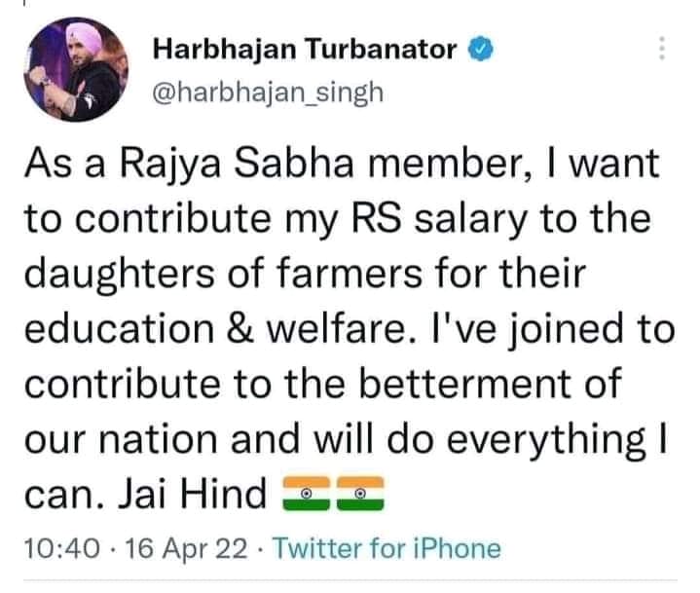Open Harbhajan's profile picture
Viewport: 700px width, 593px height.
pos(74,69)
